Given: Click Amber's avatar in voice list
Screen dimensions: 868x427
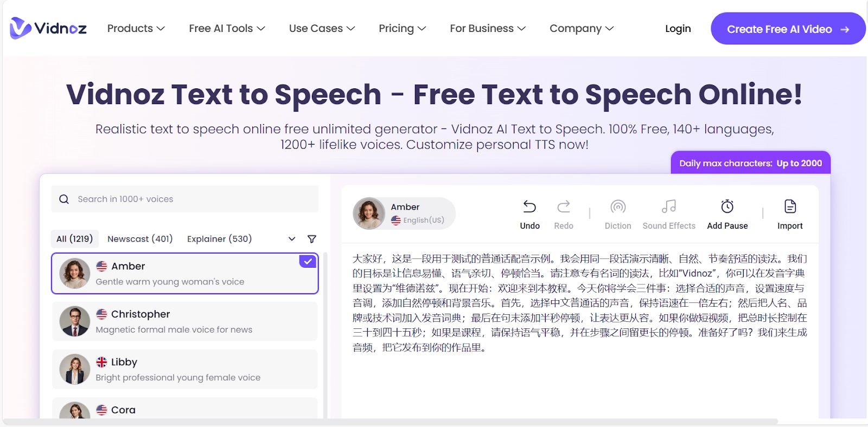Looking at the screenshot, I should coord(75,273).
